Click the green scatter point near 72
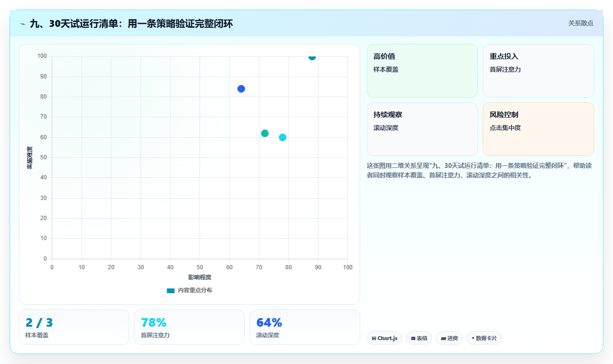Image resolution: width=613 pixels, height=364 pixels. [265, 133]
